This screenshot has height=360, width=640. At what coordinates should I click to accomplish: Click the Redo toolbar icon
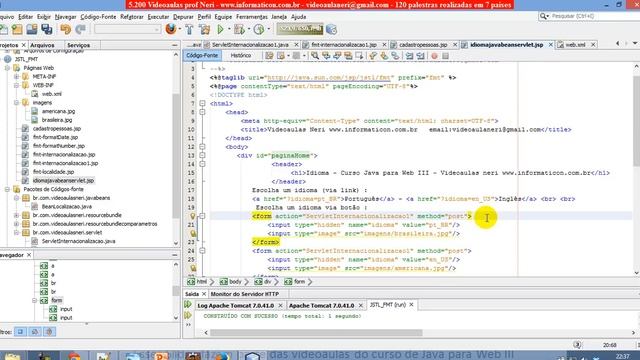click(80, 29)
